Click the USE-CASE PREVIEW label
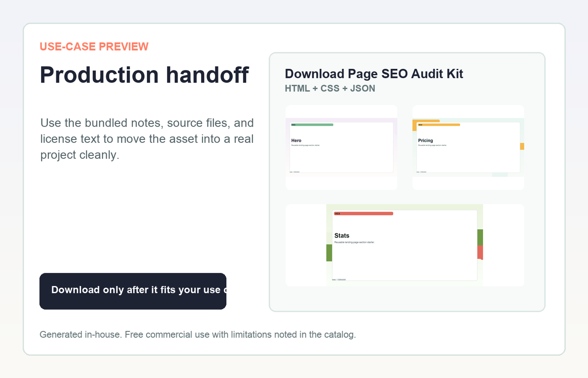Screen dimensions: 588x378 coord(94,47)
